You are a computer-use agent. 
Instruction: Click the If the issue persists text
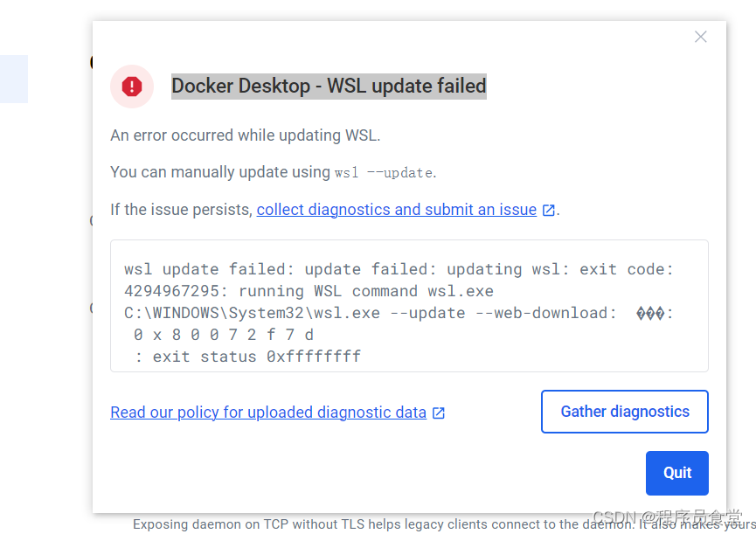181,210
